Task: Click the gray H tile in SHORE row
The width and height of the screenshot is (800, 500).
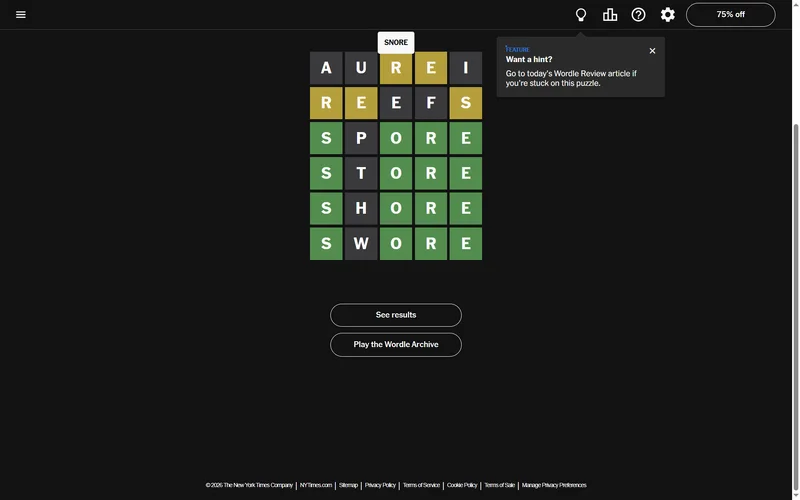Action: pos(361,209)
